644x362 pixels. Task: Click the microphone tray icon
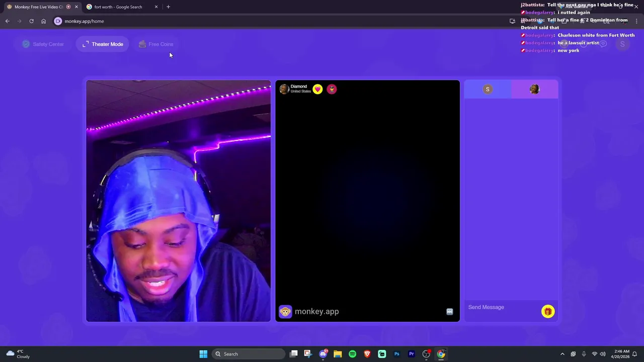tap(584, 354)
